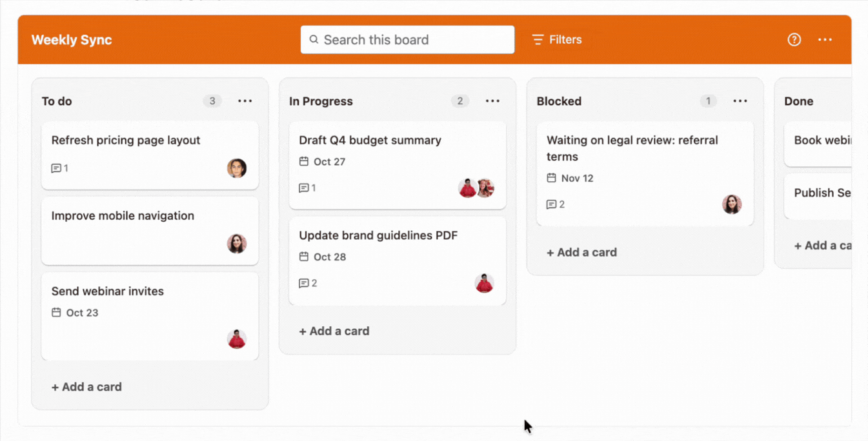
Task: Open the Blocked column options menu
Action: pyautogui.click(x=740, y=101)
